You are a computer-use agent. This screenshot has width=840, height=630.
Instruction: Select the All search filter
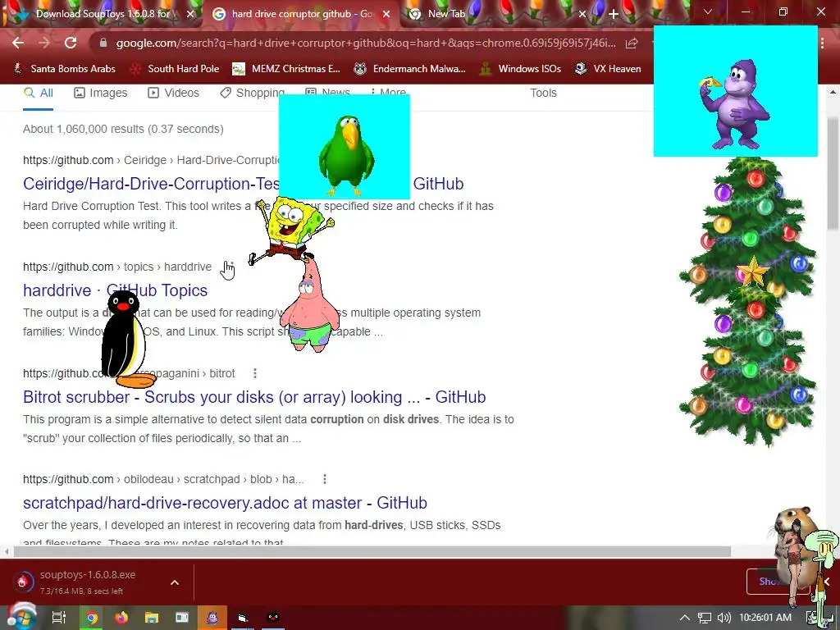pyautogui.click(x=38, y=94)
